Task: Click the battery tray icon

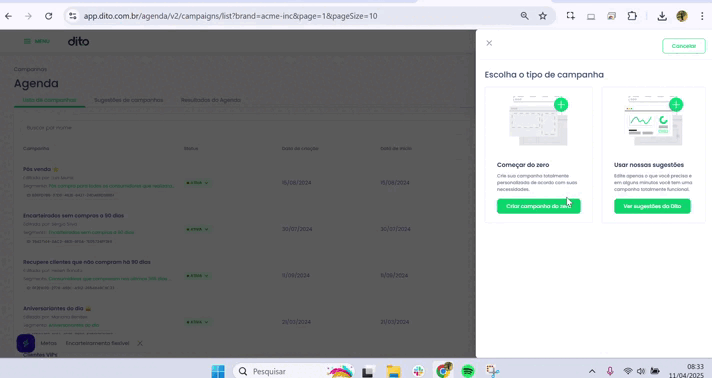Action: point(655,371)
